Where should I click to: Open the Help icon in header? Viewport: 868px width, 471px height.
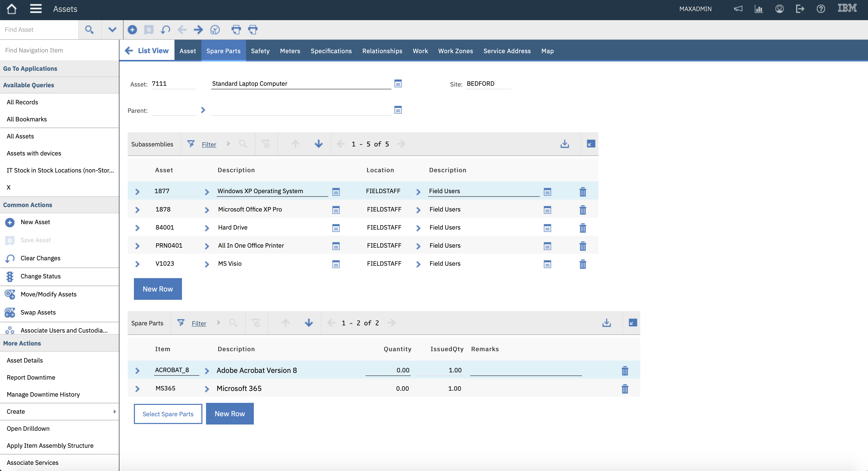click(x=821, y=9)
